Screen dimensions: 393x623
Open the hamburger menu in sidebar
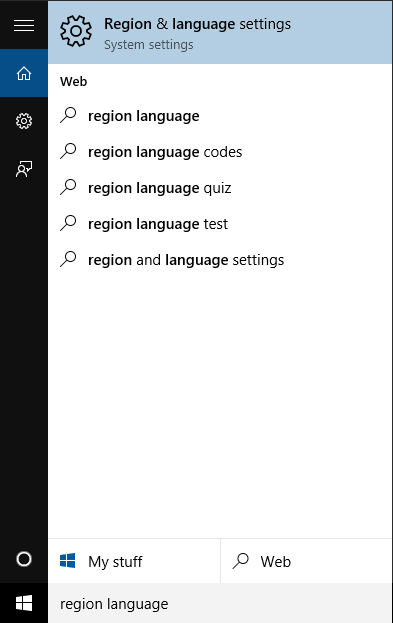[24, 25]
